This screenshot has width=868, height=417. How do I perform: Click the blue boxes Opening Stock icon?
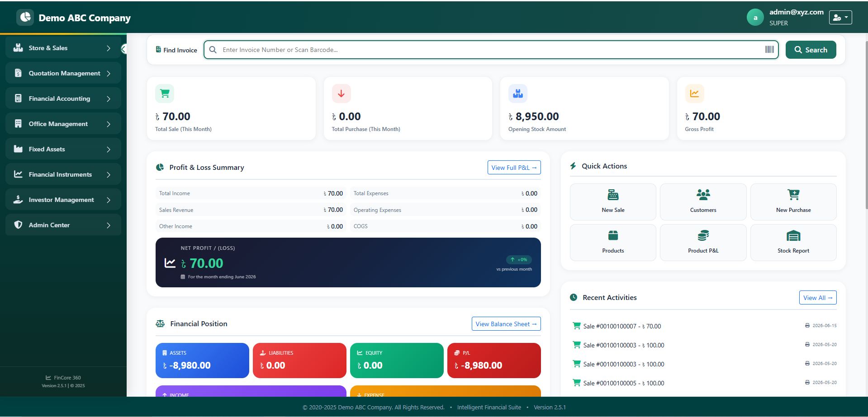(x=518, y=94)
